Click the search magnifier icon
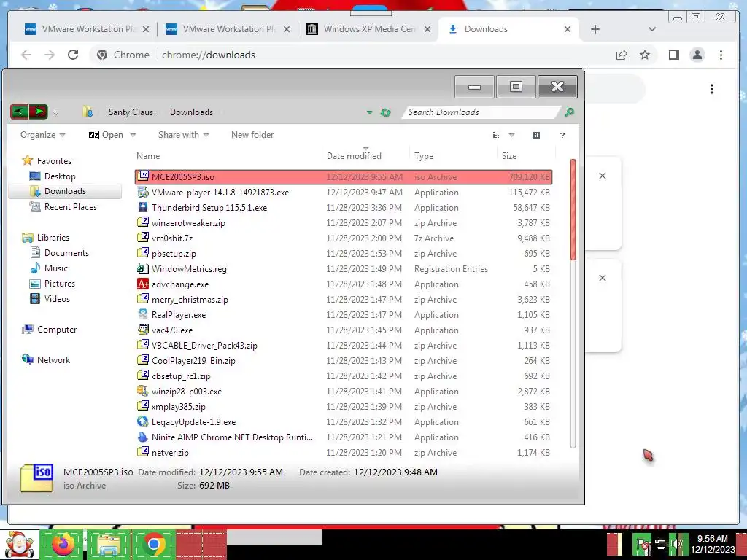747x560 pixels. (569, 112)
